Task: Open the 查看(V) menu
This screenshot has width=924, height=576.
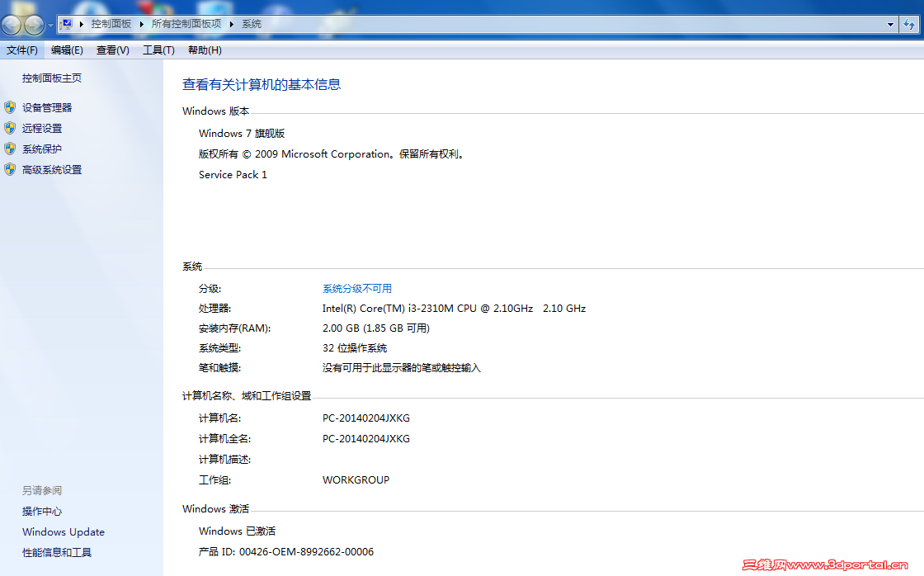Action: 112,50
